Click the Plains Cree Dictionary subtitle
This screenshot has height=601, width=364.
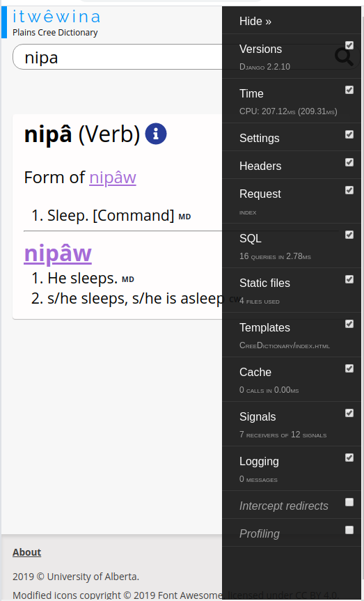[55, 33]
